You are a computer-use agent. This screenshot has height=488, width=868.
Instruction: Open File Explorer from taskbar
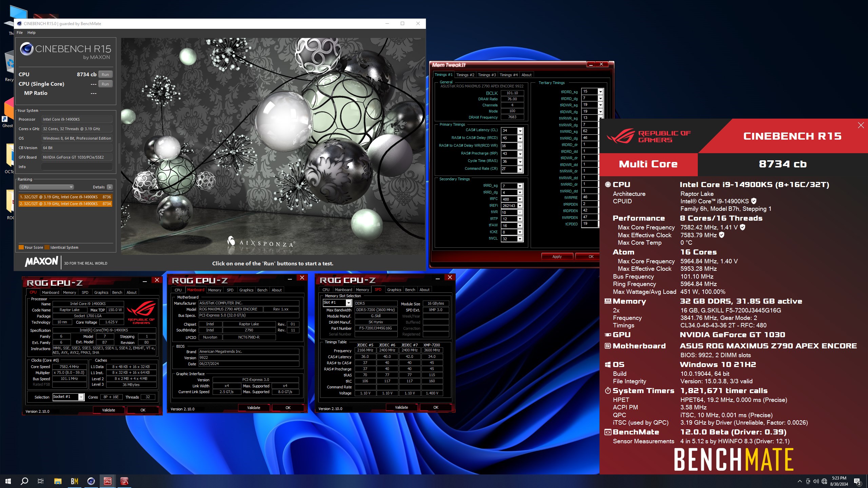coord(58,481)
